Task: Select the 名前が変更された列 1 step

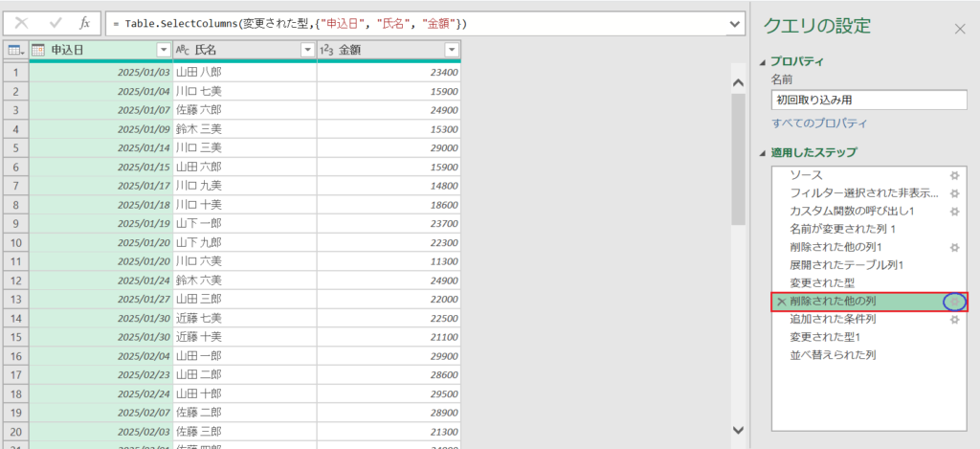Action: (x=843, y=230)
